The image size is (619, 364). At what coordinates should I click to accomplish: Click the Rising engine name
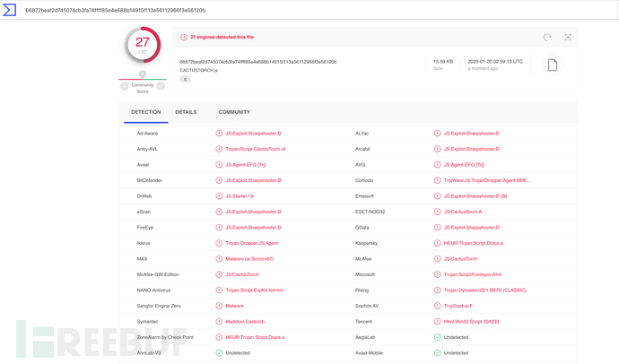tap(362, 290)
